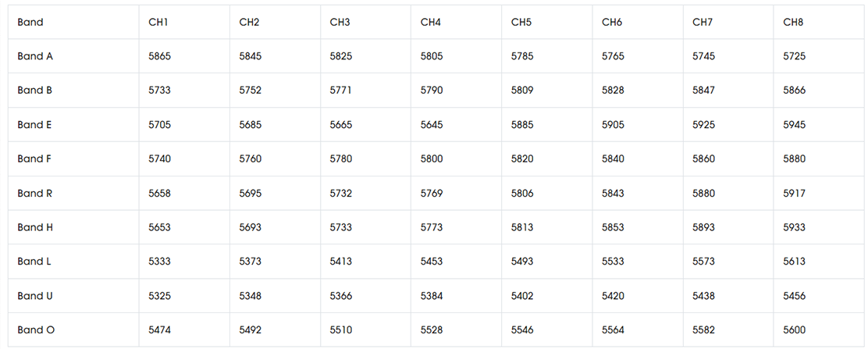Click Band O CH8 value 5600
Image resolution: width=868 pixels, height=349 pixels.
[795, 329]
